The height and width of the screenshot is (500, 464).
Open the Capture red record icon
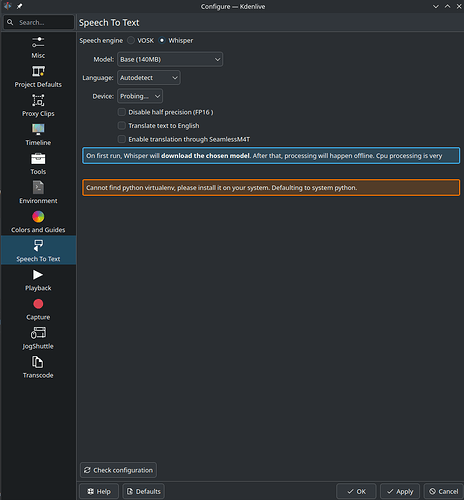coord(38,304)
